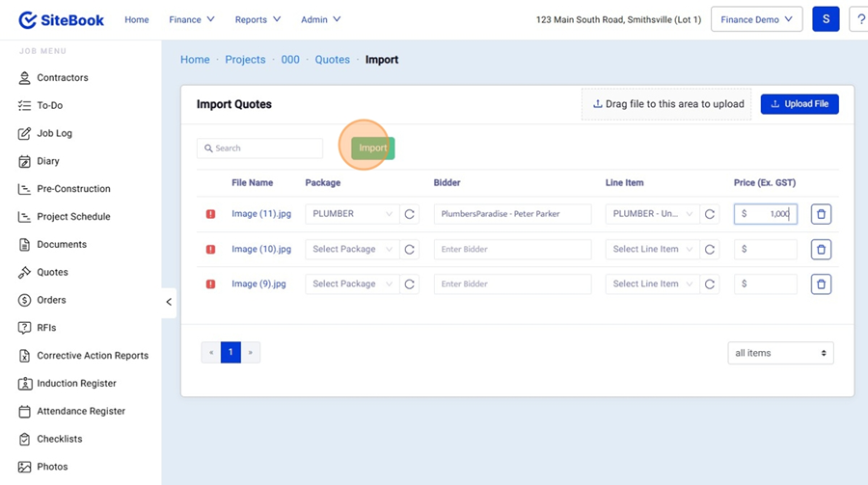The height and width of the screenshot is (485, 868).
Task: Expand Line Item dropdown for Image (9).jpg
Action: [652, 284]
